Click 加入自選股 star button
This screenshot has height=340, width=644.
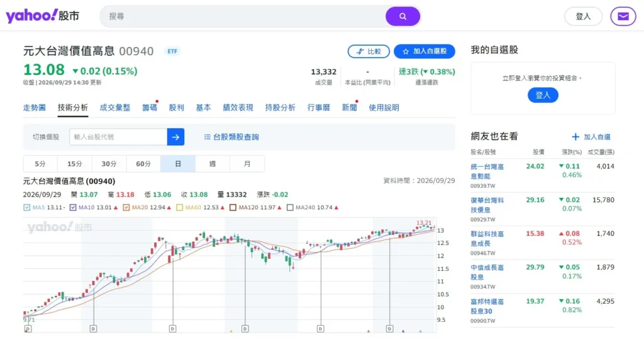[425, 52]
